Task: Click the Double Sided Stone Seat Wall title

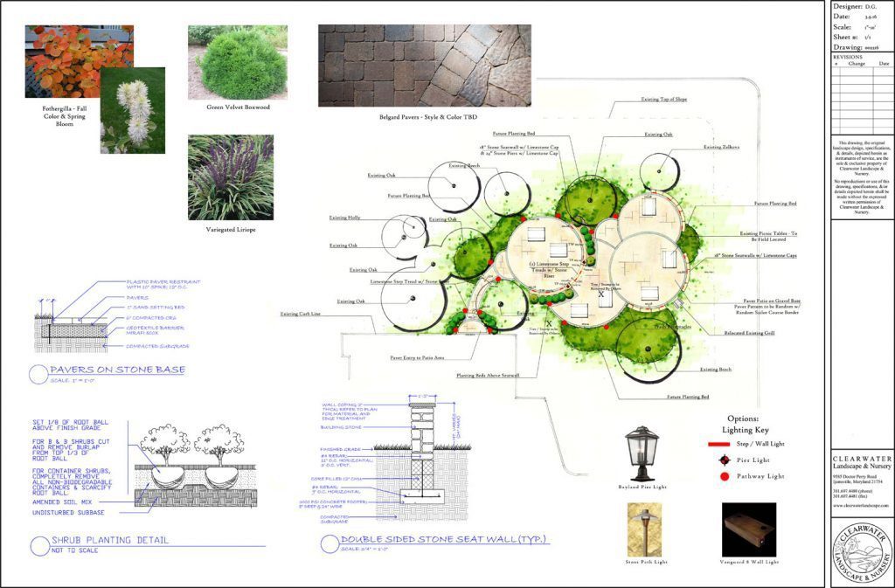Action: pyautogui.click(x=445, y=540)
